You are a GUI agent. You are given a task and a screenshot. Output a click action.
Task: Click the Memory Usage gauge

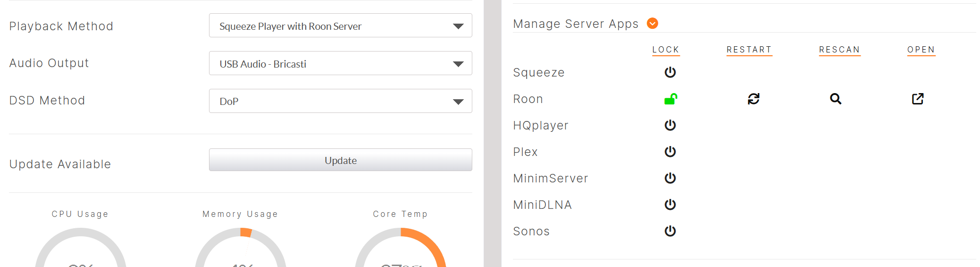pyautogui.click(x=241, y=248)
